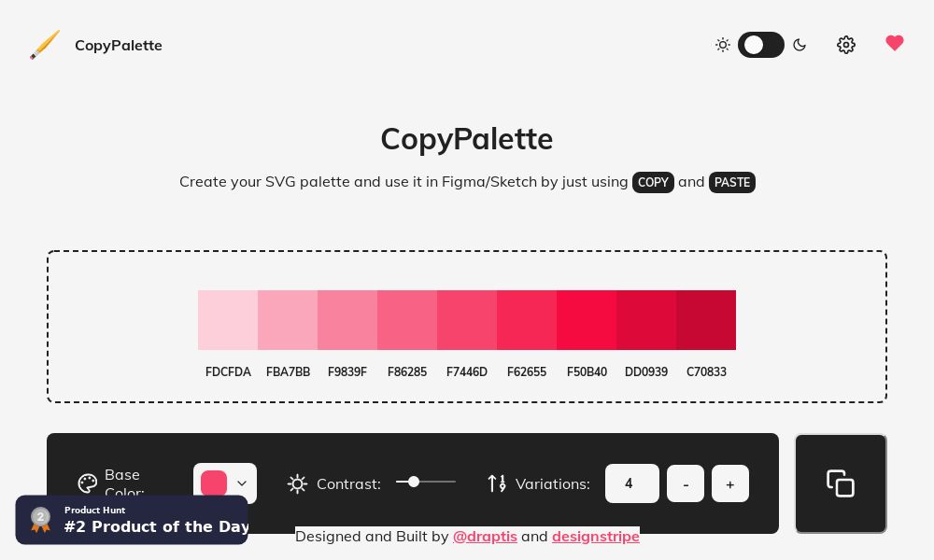This screenshot has height=560, width=934.
Task: Click the Variations number input field
Action: pyautogui.click(x=632, y=483)
